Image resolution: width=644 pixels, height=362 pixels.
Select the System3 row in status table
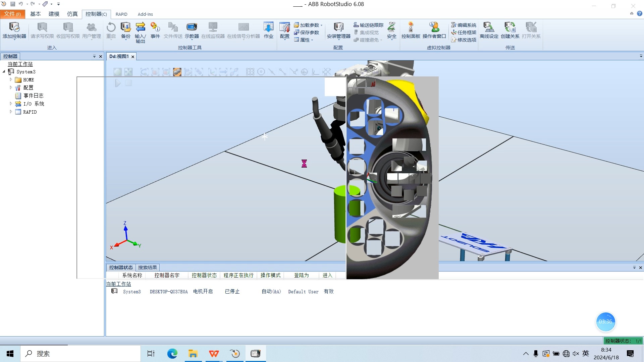tap(223, 292)
